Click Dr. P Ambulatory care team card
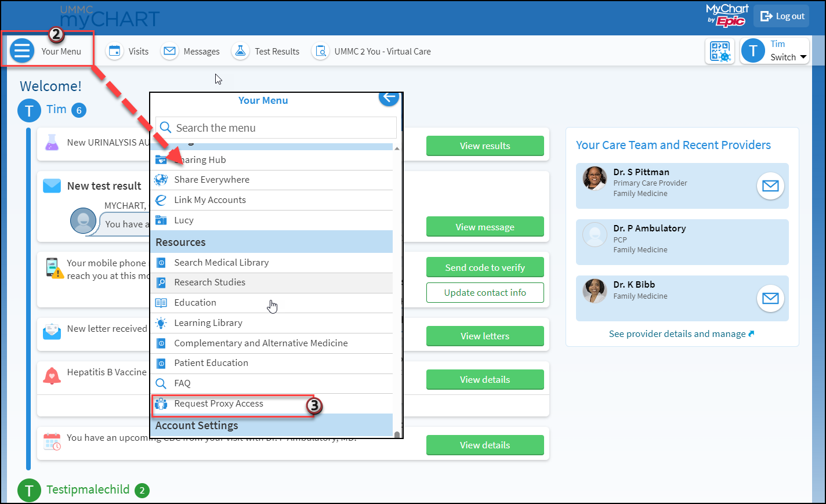 pyautogui.click(x=682, y=242)
